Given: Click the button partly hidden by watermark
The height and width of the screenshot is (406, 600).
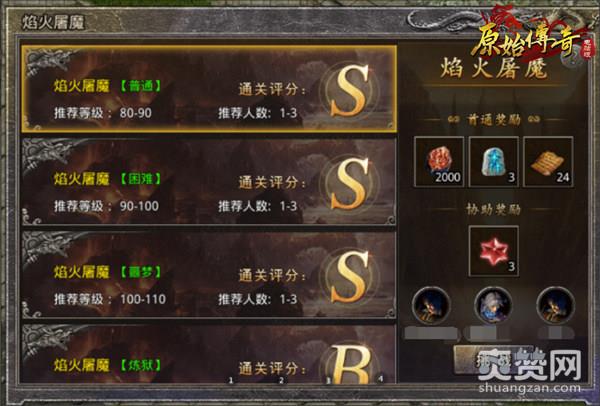Looking at the screenshot, I should point(494,360).
